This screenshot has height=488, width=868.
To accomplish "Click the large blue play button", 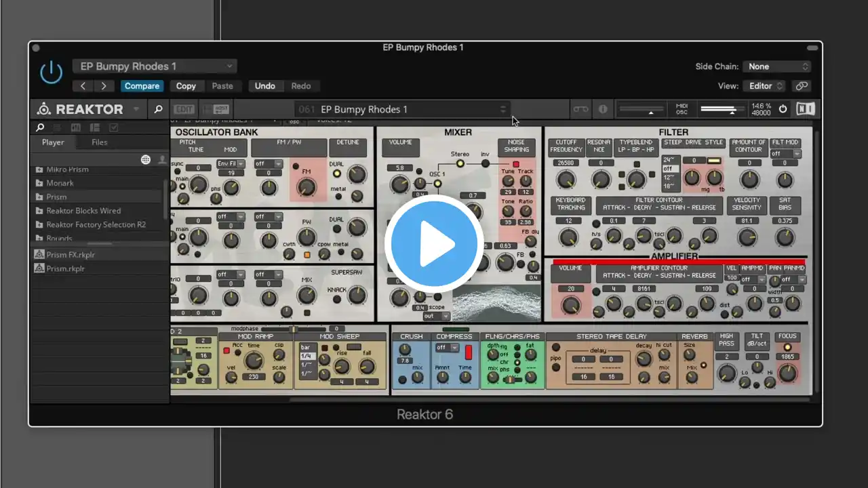I will pos(433,243).
